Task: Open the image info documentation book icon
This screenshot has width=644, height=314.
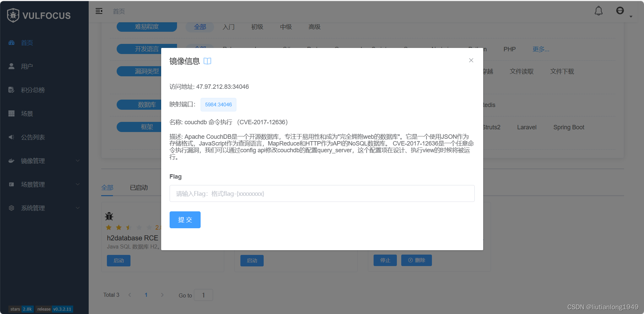Action: (x=207, y=61)
